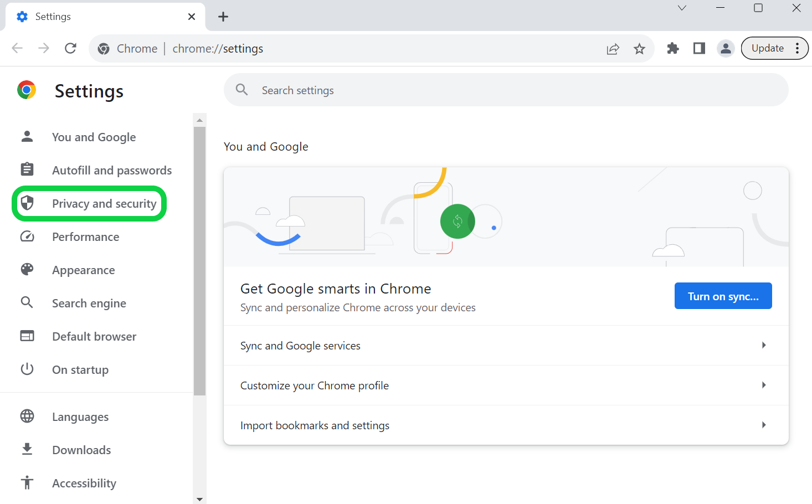Click the Chrome logo beside Settings title
The width and height of the screenshot is (812, 504).
point(27,90)
